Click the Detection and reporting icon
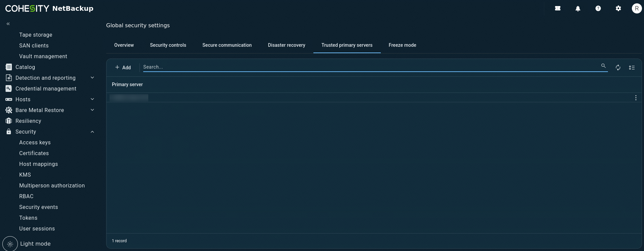This screenshot has height=251, width=644. (9, 78)
